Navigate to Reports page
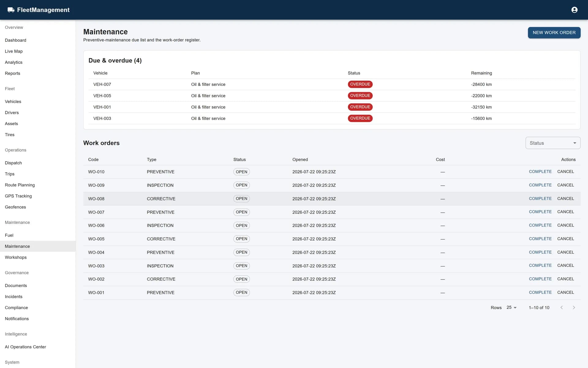Screen dimensions: 588x368 point(38,73)
